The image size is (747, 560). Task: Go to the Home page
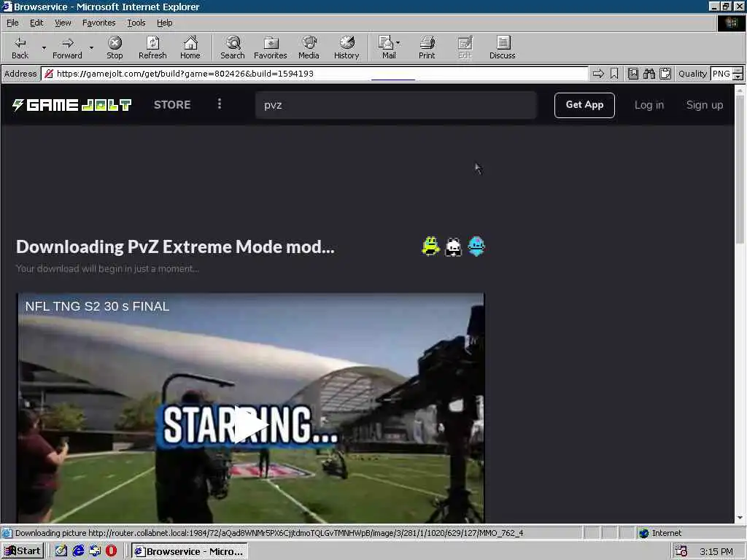pos(190,47)
